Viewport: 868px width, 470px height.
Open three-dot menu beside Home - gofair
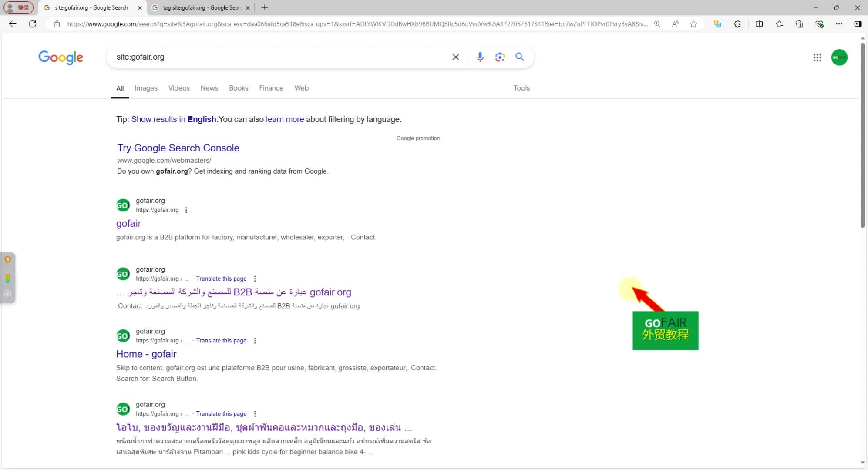(x=255, y=341)
